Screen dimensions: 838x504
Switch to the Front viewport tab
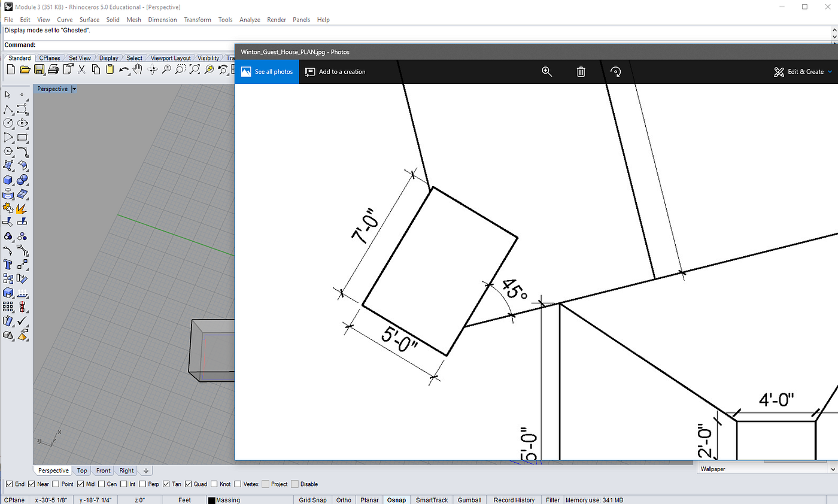point(103,470)
